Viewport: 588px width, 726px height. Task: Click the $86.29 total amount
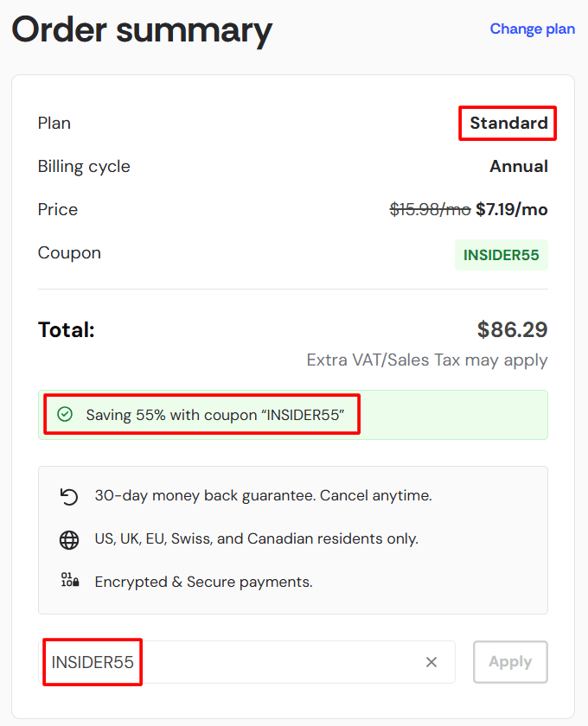click(513, 329)
